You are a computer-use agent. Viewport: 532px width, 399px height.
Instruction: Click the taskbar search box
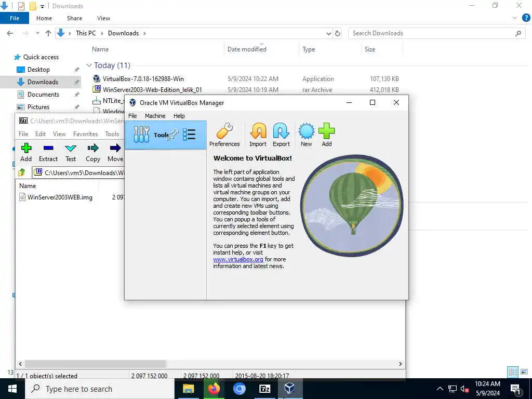(99, 389)
